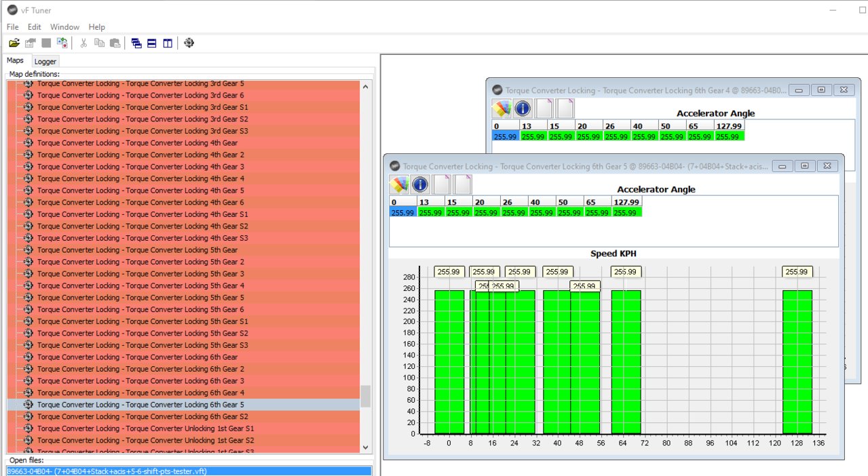The height and width of the screenshot is (476, 868).
Task: Close the 6th Gear 5 child window
Action: point(828,166)
